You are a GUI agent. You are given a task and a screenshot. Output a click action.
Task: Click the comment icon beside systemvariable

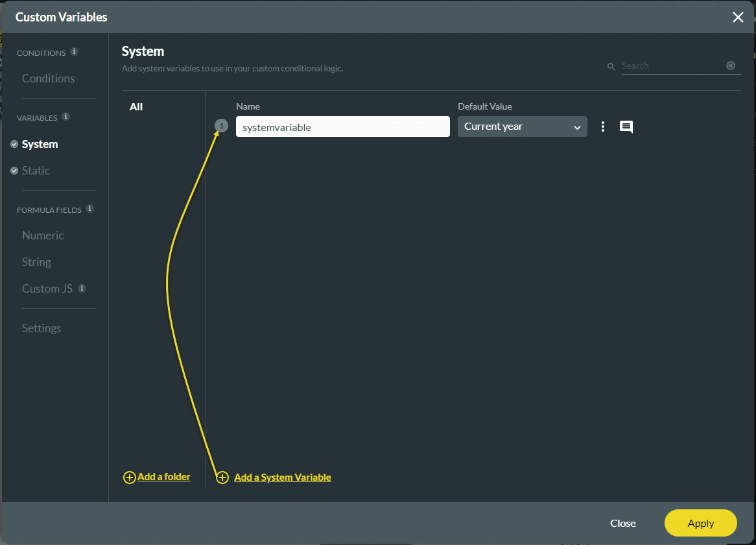click(x=626, y=127)
